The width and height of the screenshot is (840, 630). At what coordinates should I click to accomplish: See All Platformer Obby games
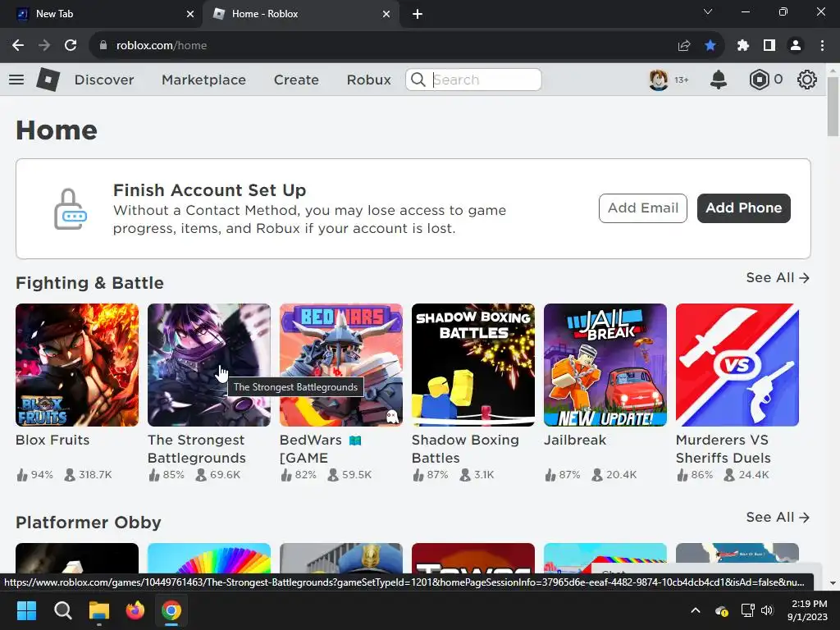778,517
